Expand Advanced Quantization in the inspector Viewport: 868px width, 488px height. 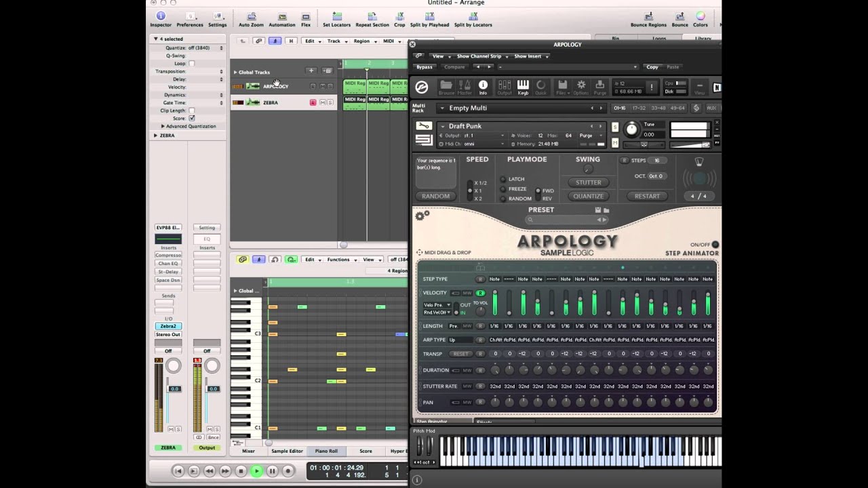(163, 126)
